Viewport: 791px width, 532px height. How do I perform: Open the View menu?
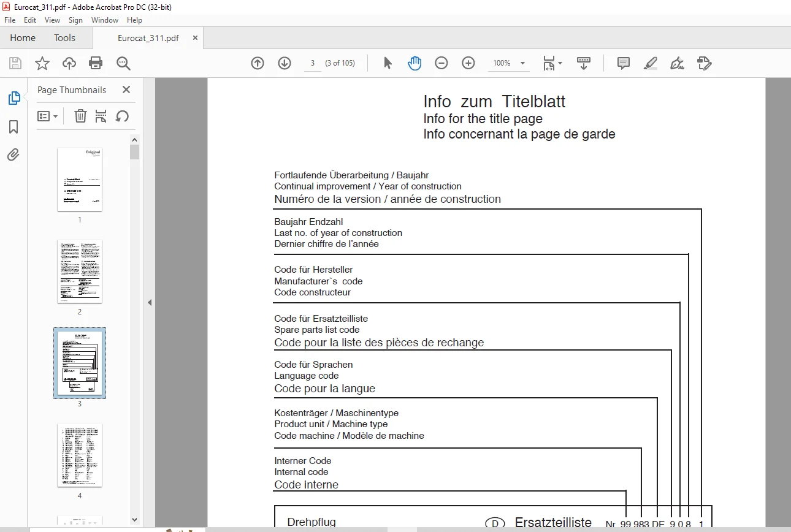click(52, 20)
